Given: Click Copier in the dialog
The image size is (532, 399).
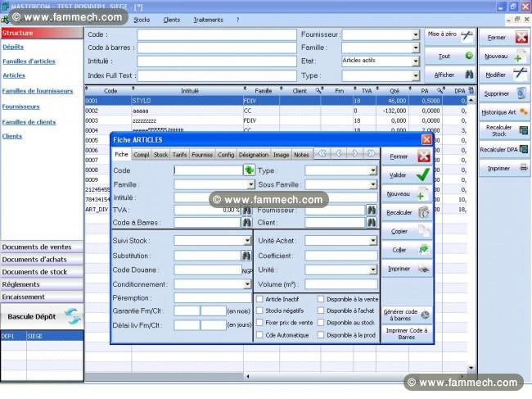Looking at the screenshot, I should click(407, 232).
